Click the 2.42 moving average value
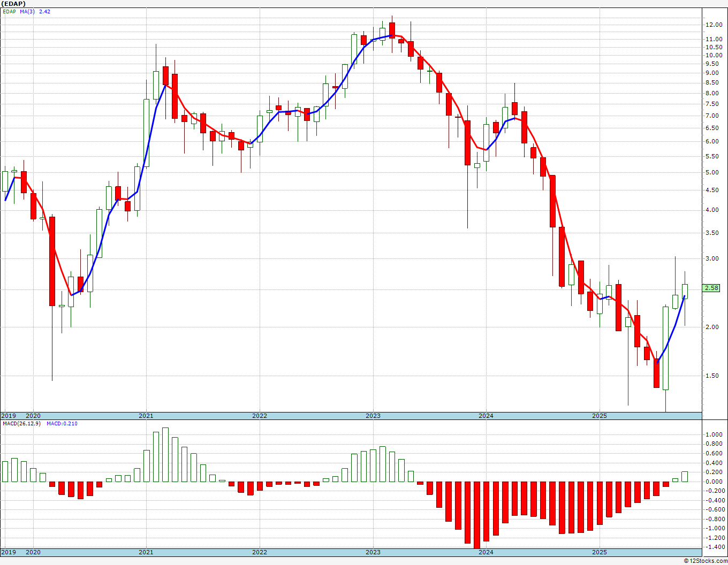This screenshot has width=728, height=565. tap(45, 11)
